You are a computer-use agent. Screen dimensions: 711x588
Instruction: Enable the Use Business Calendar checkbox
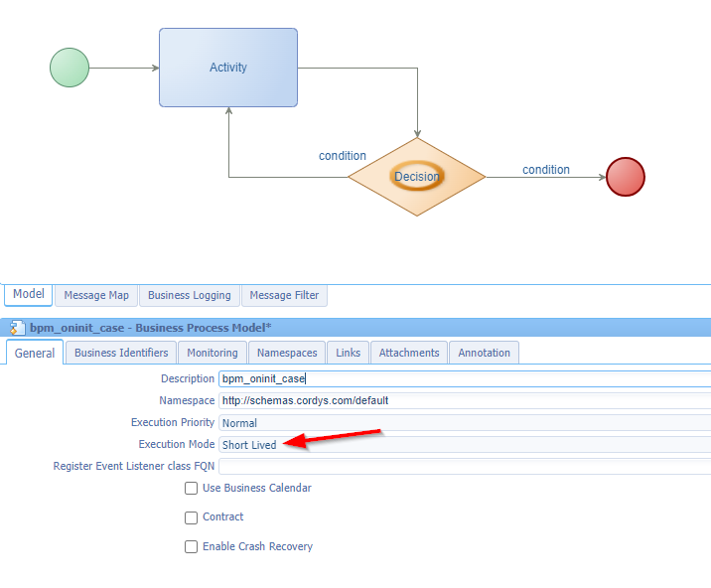click(191, 489)
